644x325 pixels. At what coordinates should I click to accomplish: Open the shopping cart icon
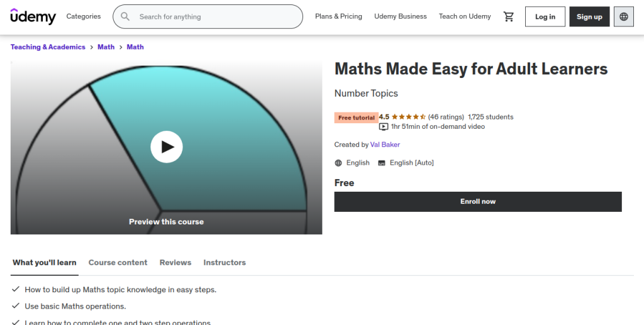click(x=508, y=16)
